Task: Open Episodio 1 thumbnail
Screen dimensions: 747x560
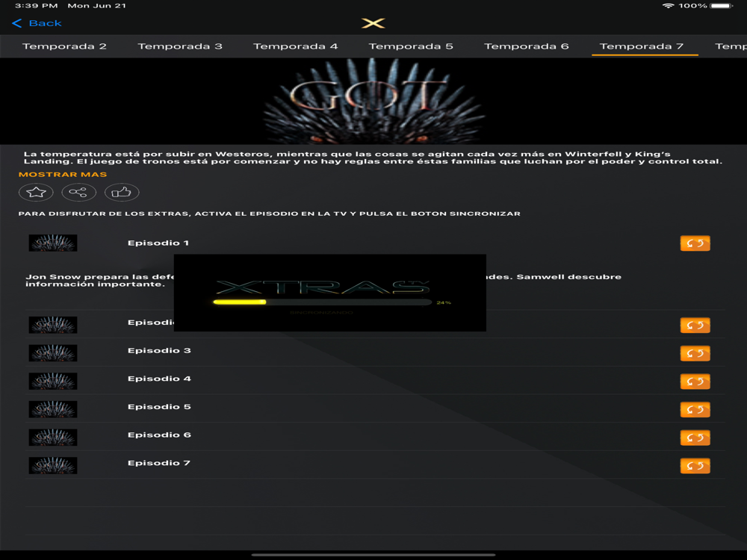Action: (x=53, y=243)
